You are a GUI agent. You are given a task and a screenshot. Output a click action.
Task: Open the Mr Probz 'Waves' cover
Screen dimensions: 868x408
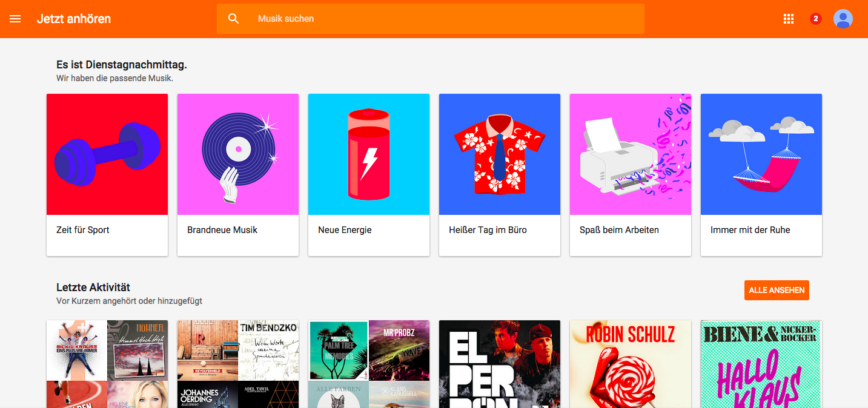pos(399,350)
